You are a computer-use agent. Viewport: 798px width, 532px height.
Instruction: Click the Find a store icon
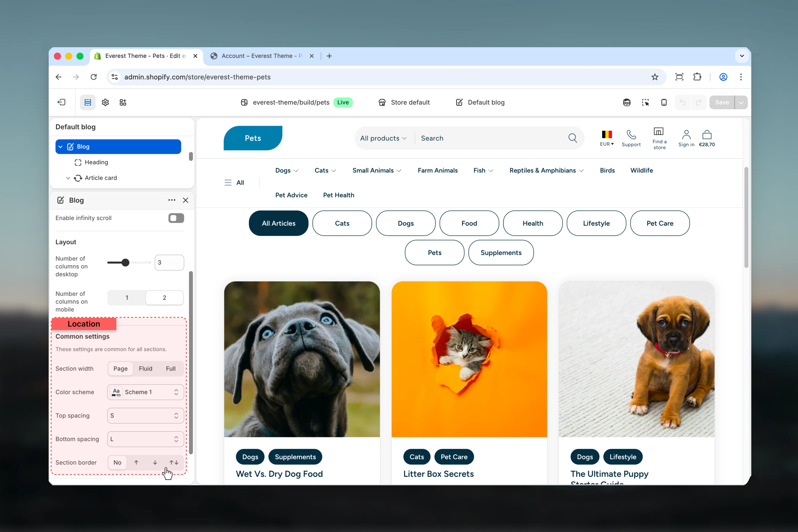[x=659, y=132]
